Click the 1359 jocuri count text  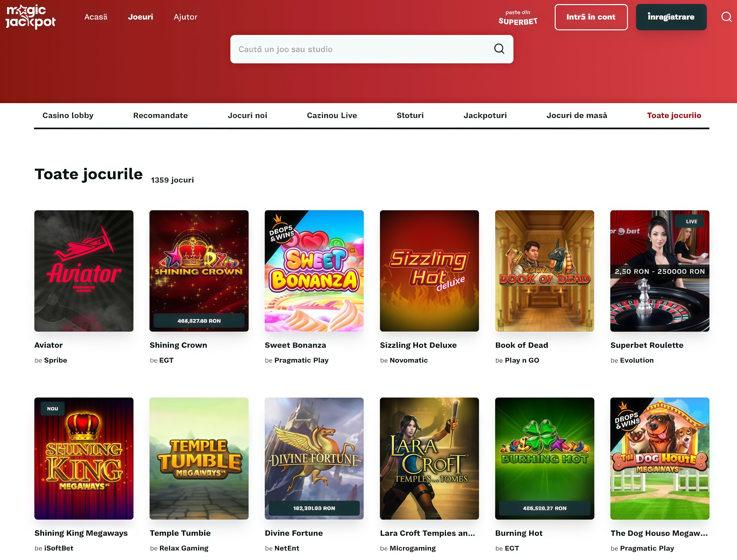coord(172,180)
